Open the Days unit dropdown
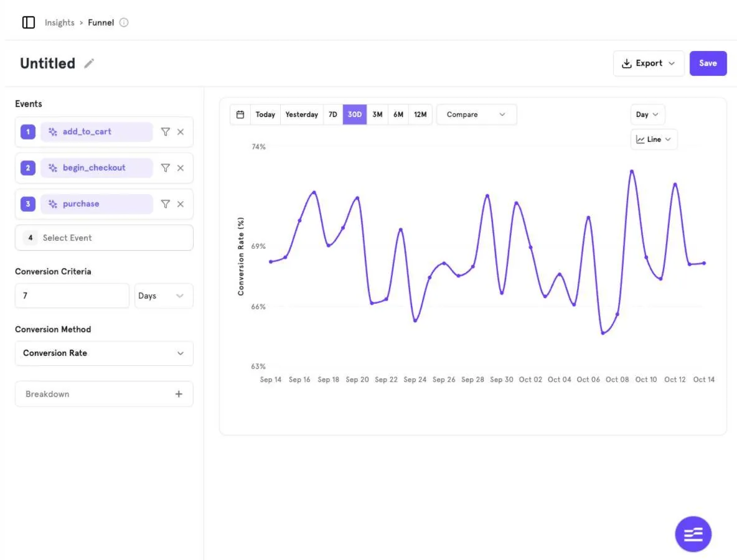Image resolution: width=737 pixels, height=560 pixels. [x=164, y=296]
